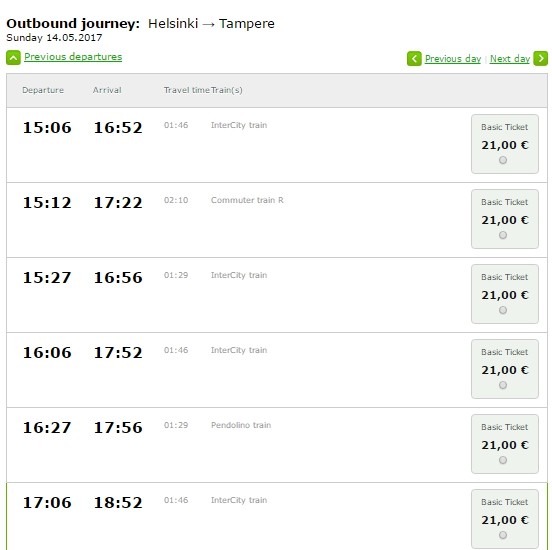Click green up-arrow icon for previous departures
552x550 pixels.
13,58
